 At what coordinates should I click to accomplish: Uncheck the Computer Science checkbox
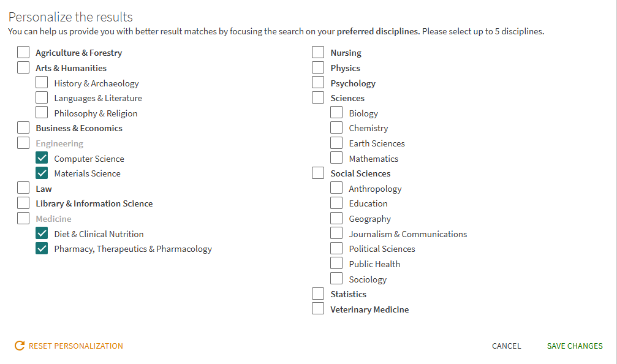[42, 158]
